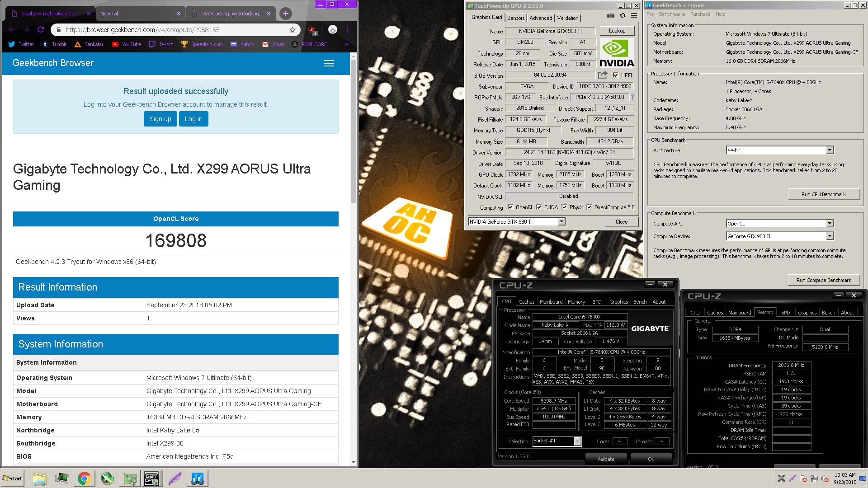868x488 pixels.
Task: Switch to GPU-Z Sensors tab
Action: point(516,18)
